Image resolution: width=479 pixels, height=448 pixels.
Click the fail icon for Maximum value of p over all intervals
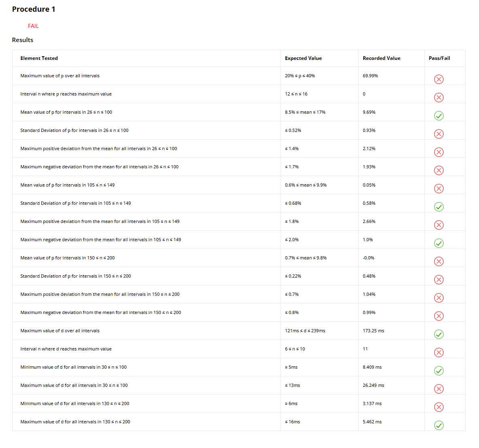(x=439, y=79)
